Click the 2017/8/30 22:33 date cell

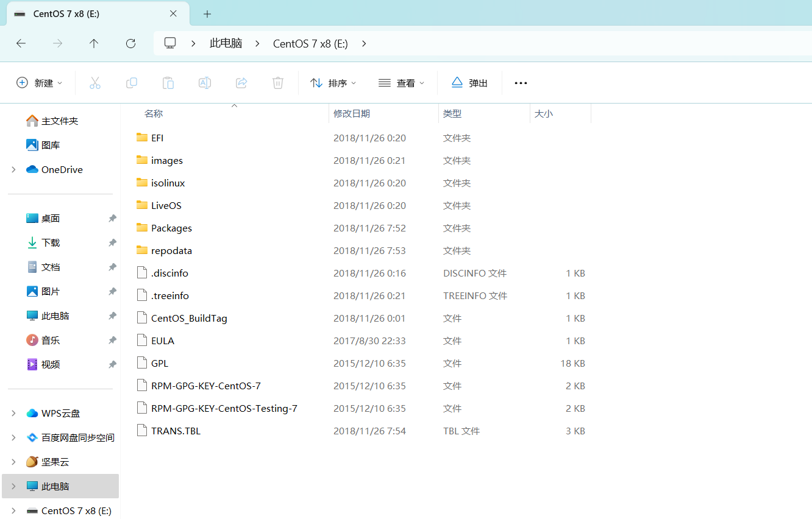pyautogui.click(x=369, y=341)
